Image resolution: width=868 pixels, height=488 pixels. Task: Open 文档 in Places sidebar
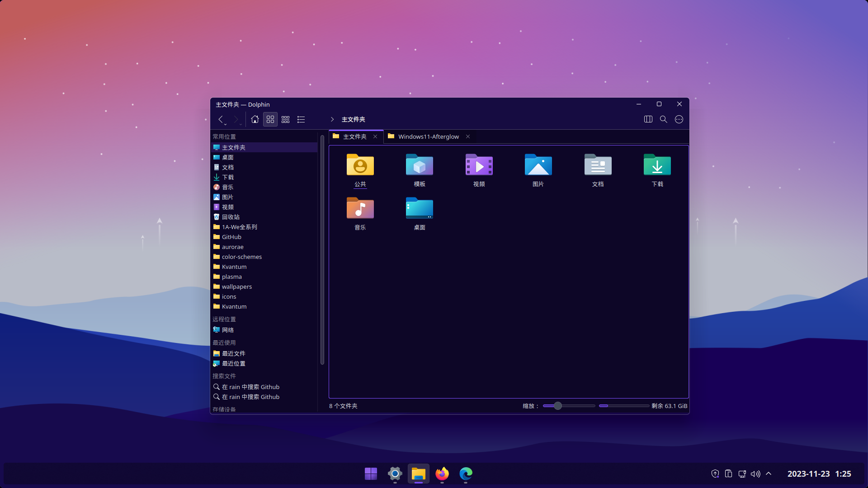click(x=264, y=167)
